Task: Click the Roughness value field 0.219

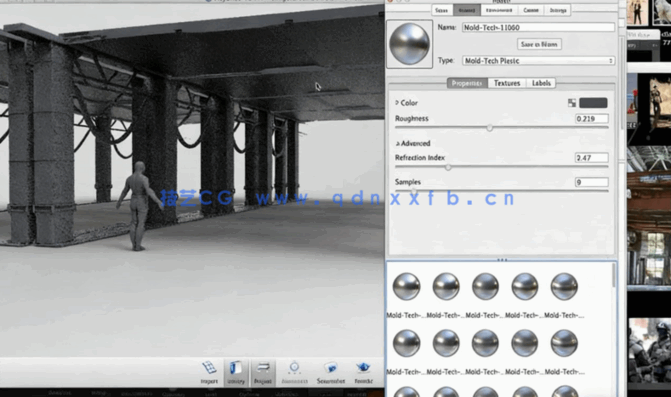Action: [592, 119]
